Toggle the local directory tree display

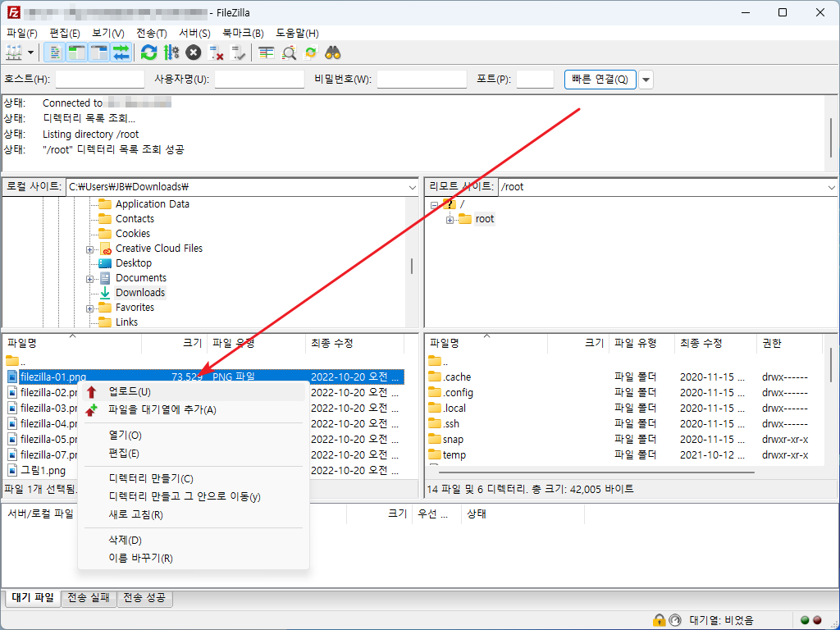tap(76, 52)
